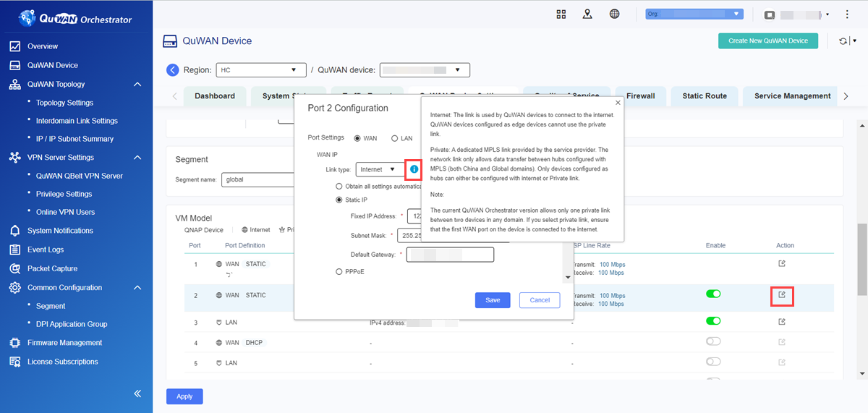Viewport: 868px width, 413px height.
Task: Select the WAN port setting radio
Action: tap(357, 138)
